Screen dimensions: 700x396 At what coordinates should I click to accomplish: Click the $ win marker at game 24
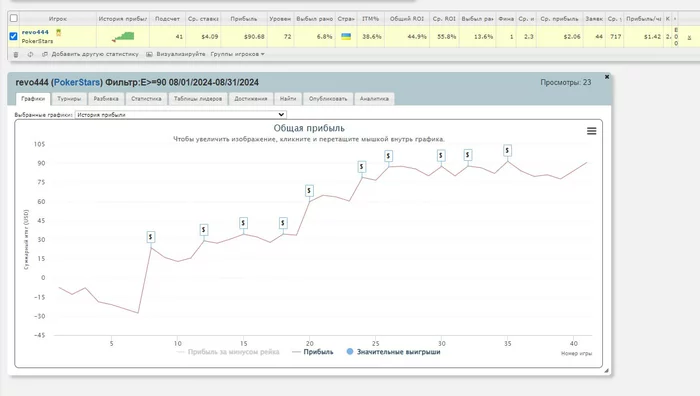[362, 167]
